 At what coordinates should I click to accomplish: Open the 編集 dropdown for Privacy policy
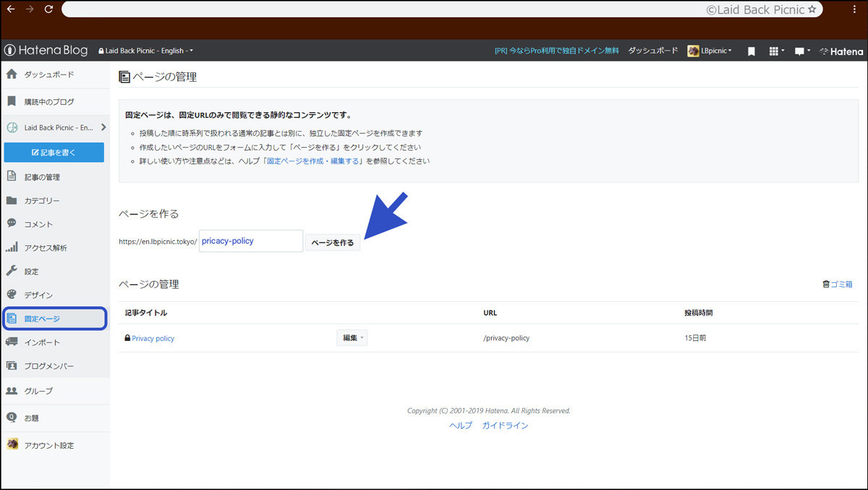352,337
